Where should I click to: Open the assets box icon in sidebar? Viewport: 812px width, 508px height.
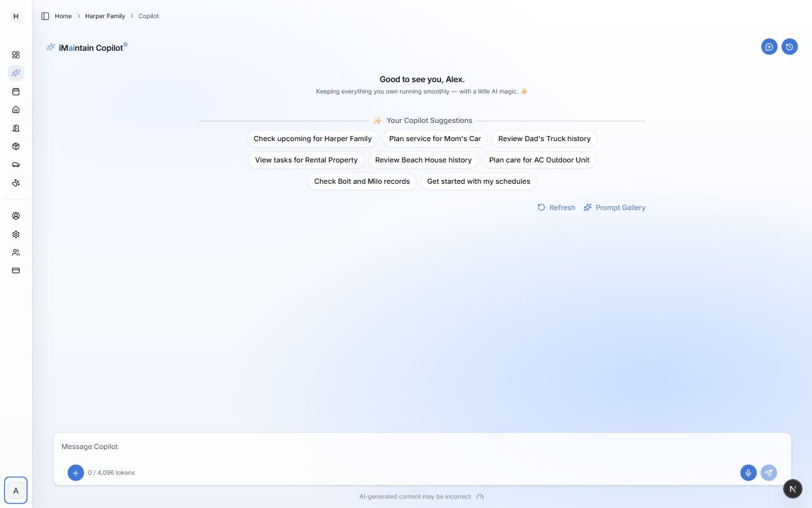[x=16, y=146]
